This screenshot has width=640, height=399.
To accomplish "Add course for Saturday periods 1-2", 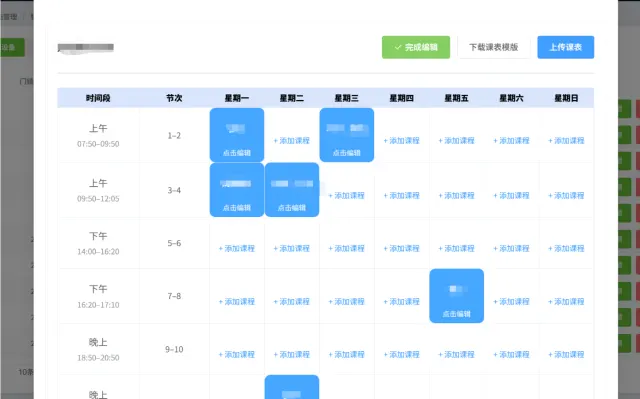I will point(511,141).
